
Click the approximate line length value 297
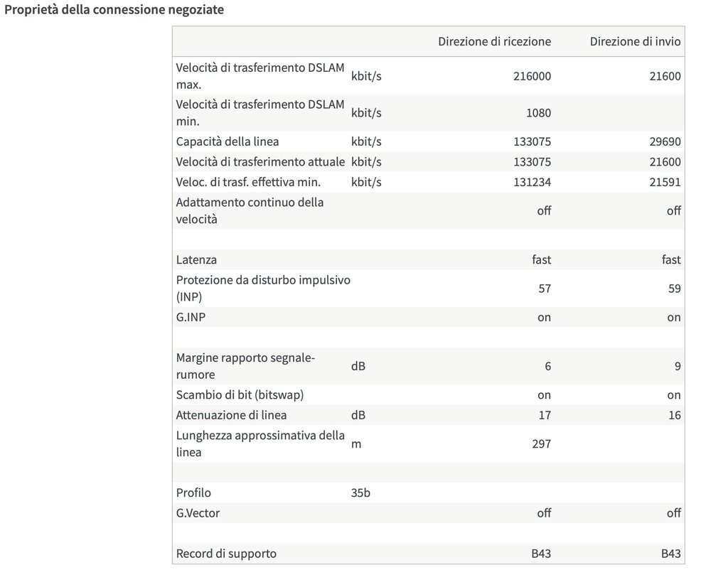(x=541, y=444)
